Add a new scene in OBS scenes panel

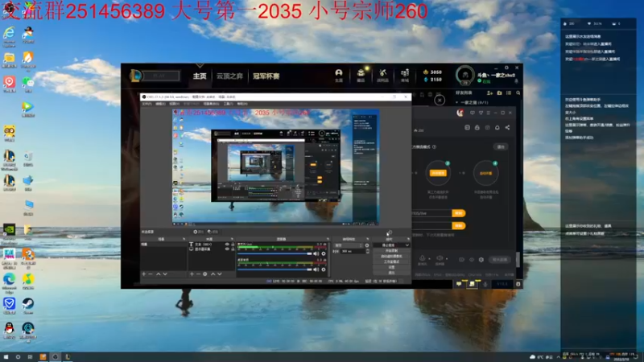pos(144,274)
